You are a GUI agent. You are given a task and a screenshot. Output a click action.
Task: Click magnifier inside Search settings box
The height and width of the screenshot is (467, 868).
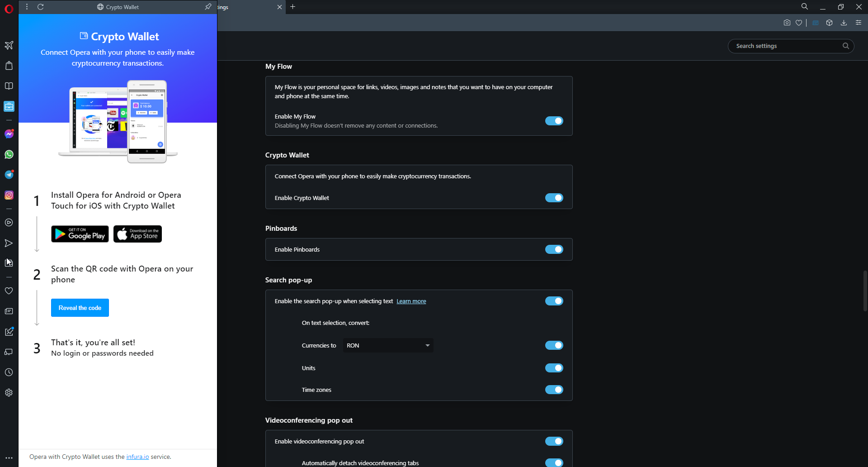click(846, 46)
